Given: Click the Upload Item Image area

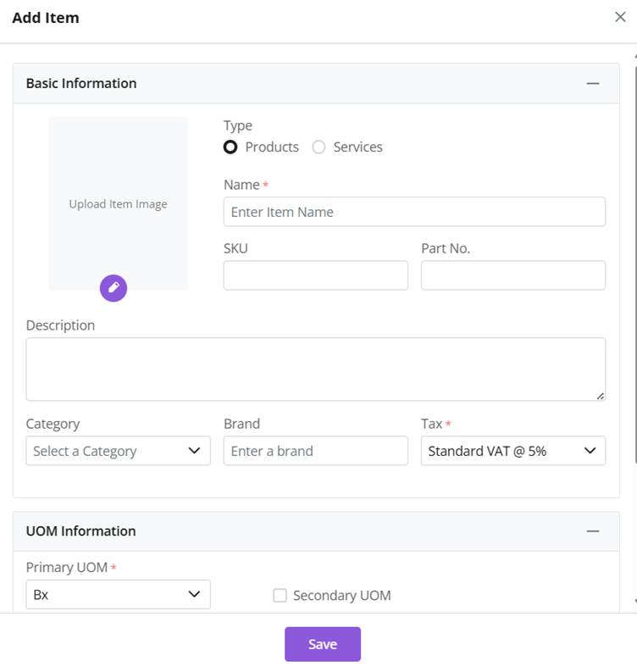Looking at the screenshot, I should [x=118, y=203].
